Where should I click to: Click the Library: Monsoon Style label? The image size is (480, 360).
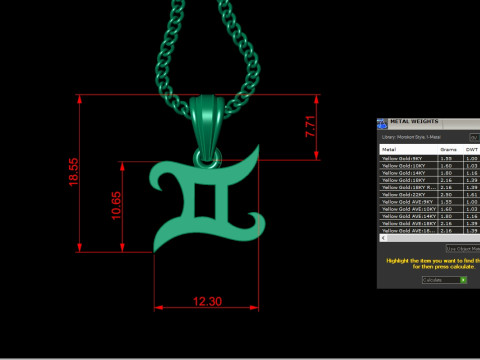(x=411, y=137)
